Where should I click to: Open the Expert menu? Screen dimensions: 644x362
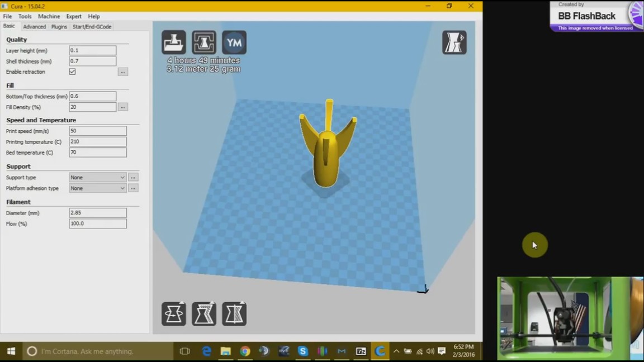coord(74,16)
